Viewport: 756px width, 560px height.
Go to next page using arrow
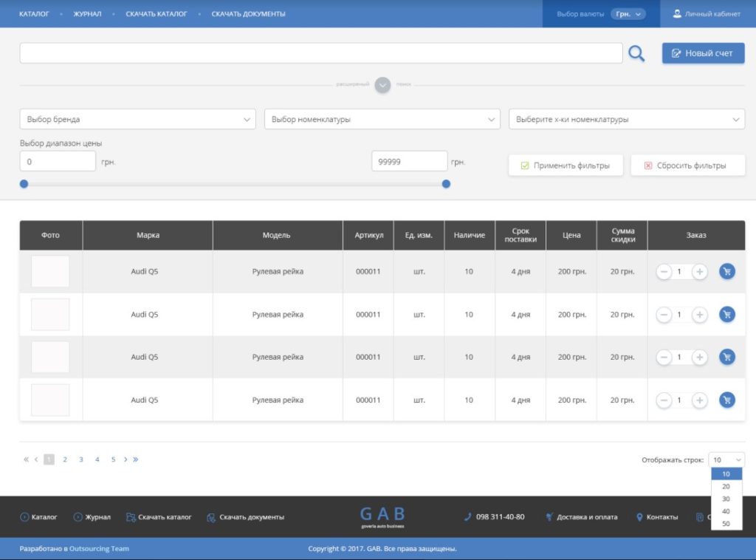pos(126,460)
